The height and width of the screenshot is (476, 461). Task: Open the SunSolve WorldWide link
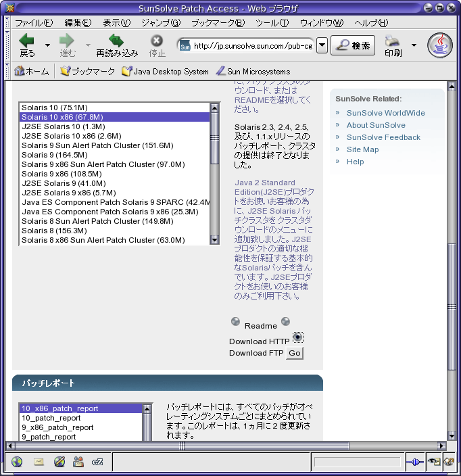click(385, 113)
